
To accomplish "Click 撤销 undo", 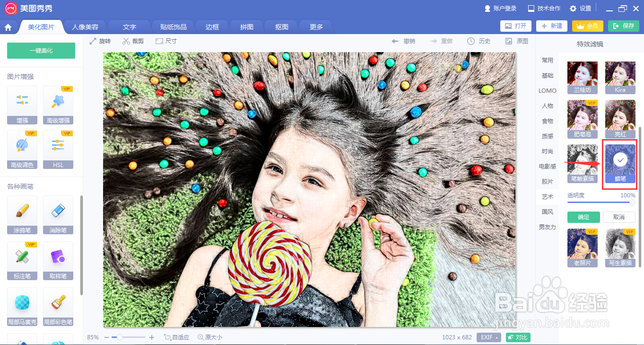I will coord(403,41).
